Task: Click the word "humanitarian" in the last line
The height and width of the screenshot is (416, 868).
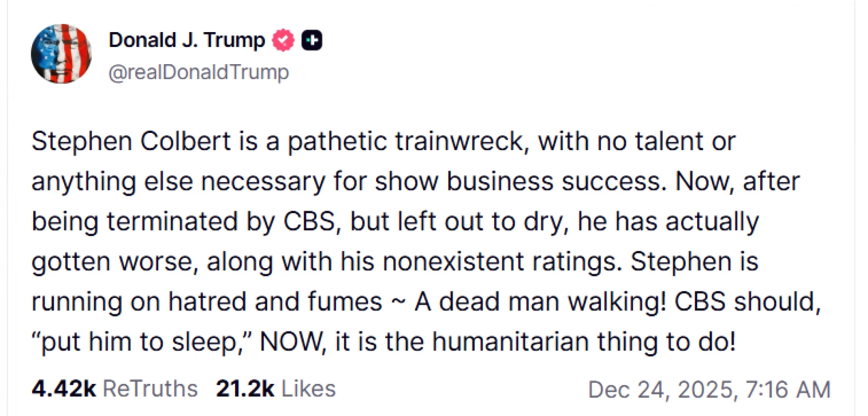Action: (x=510, y=342)
